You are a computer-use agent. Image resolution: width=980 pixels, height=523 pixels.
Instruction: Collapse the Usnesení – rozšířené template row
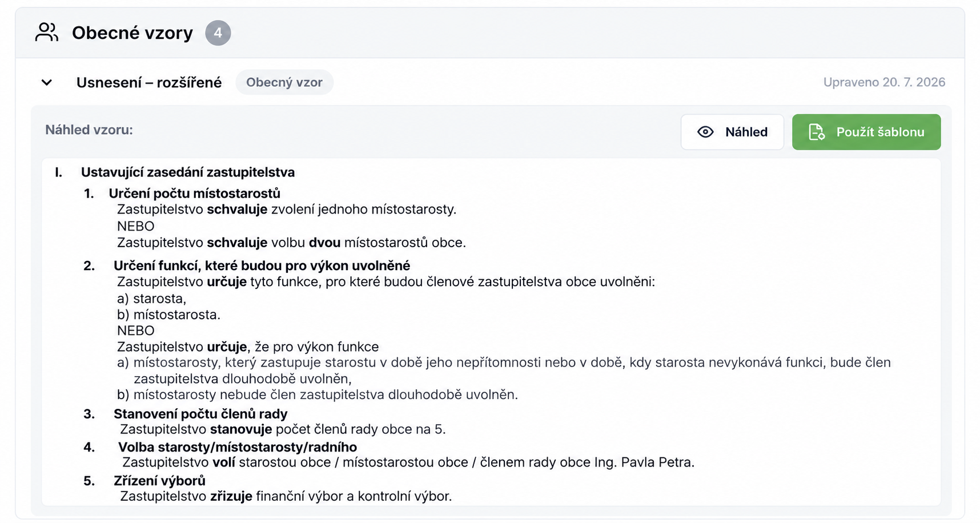(x=47, y=83)
